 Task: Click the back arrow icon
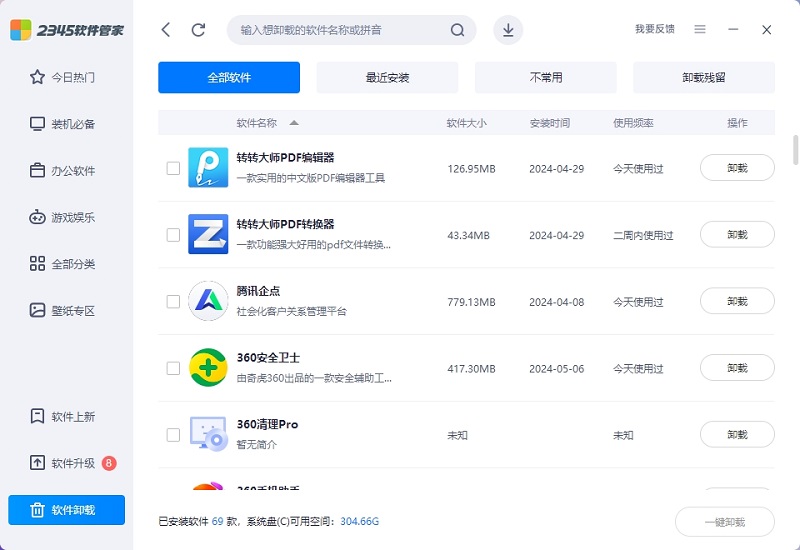pyautogui.click(x=166, y=30)
